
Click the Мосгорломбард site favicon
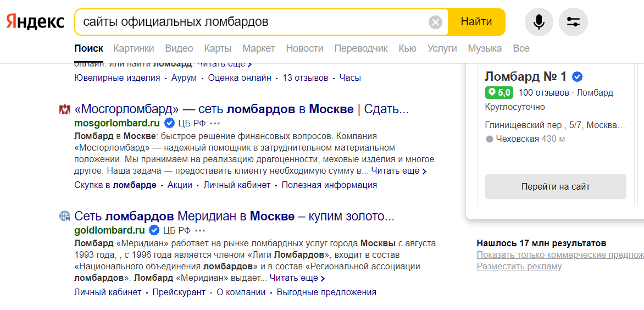[65, 109]
